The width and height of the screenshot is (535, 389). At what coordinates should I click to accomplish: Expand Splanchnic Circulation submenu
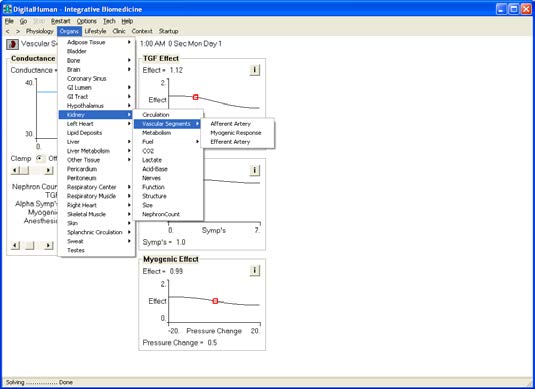point(97,232)
